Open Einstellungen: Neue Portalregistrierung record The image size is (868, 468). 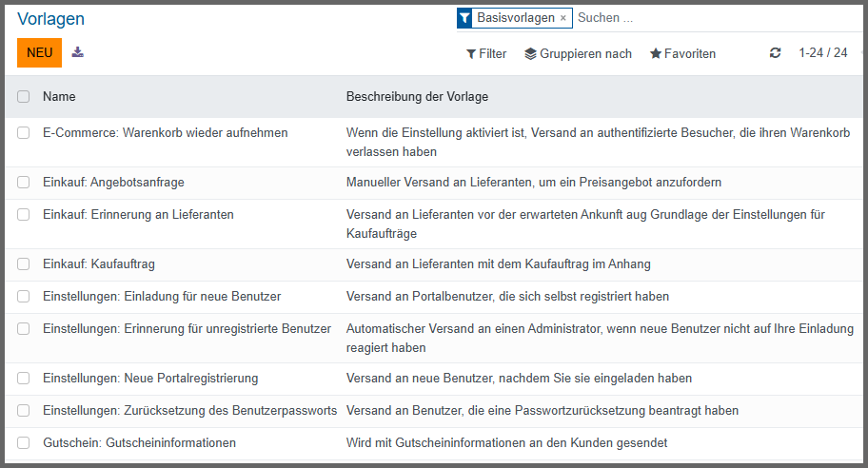click(x=150, y=378)
